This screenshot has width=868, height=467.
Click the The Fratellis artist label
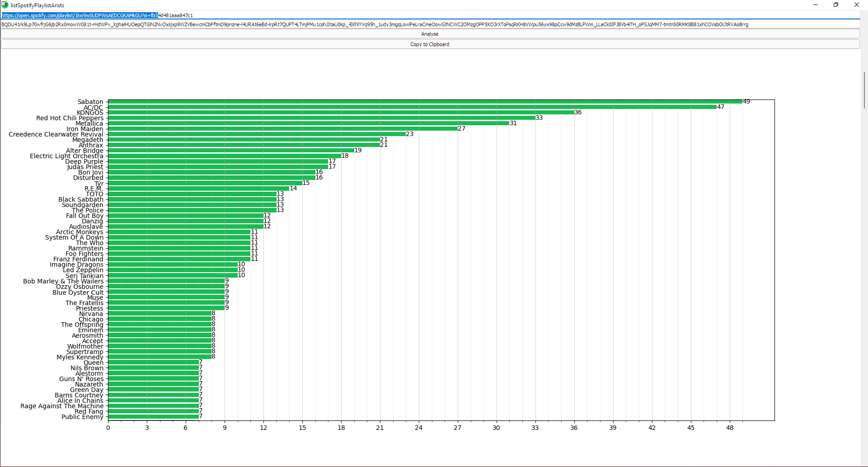point(84,303)
